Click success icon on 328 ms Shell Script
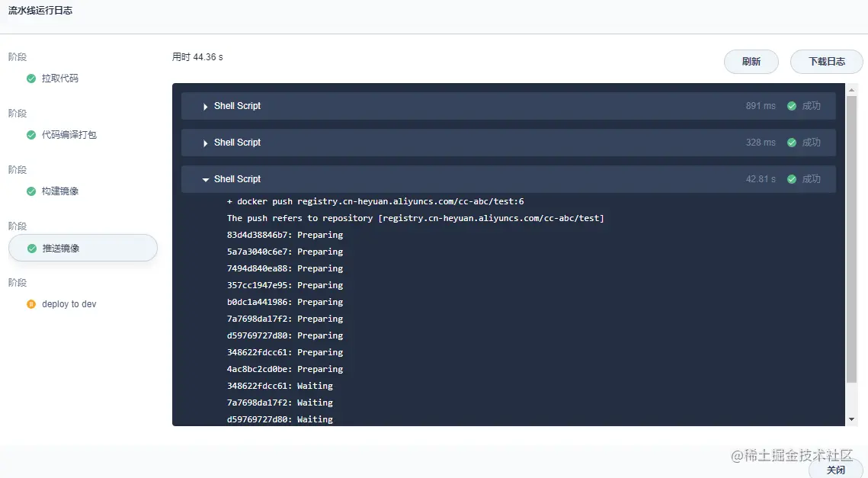Screen dimensions: 868x478 pos(792,143)
